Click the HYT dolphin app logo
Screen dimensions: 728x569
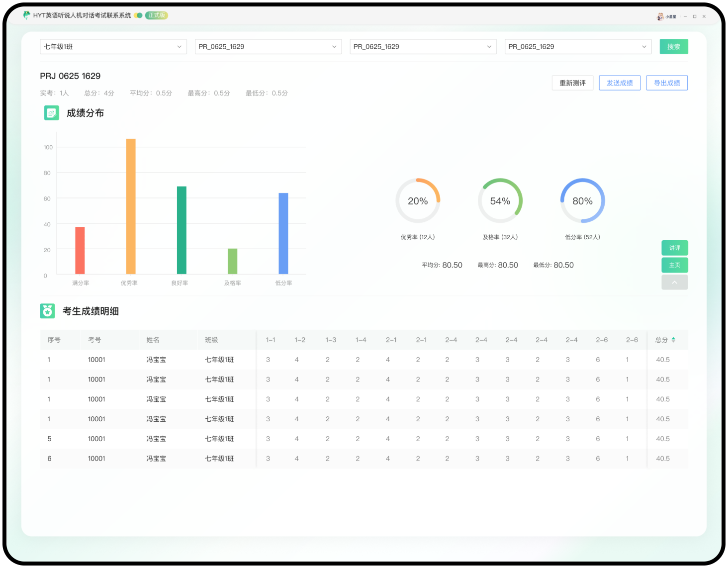(x=27, y=15)
